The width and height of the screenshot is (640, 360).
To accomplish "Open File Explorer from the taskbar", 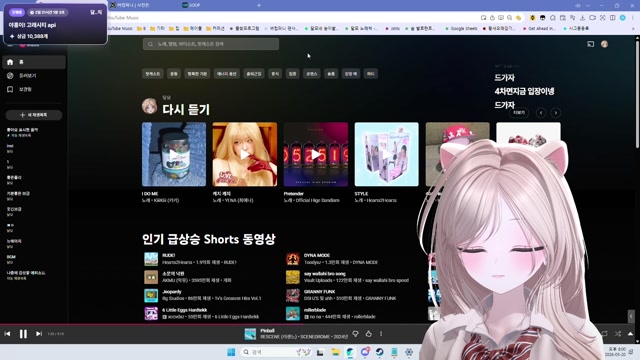I will tap(336, 352).
